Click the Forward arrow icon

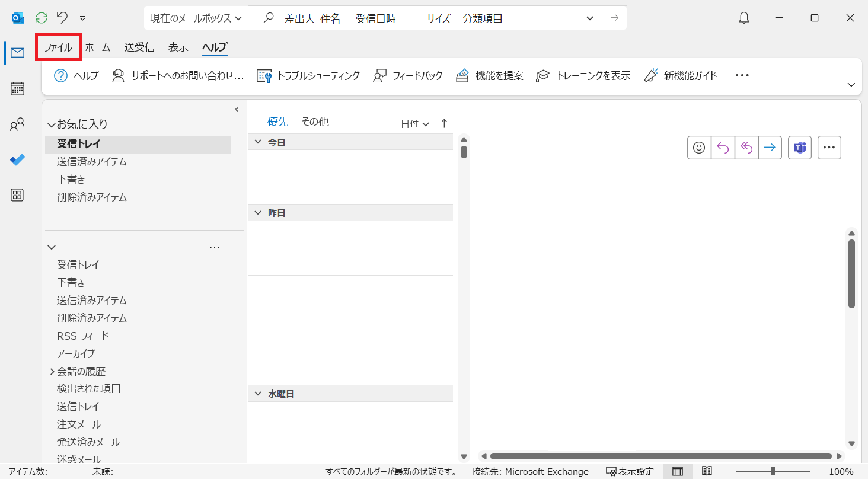pos(770,148)
